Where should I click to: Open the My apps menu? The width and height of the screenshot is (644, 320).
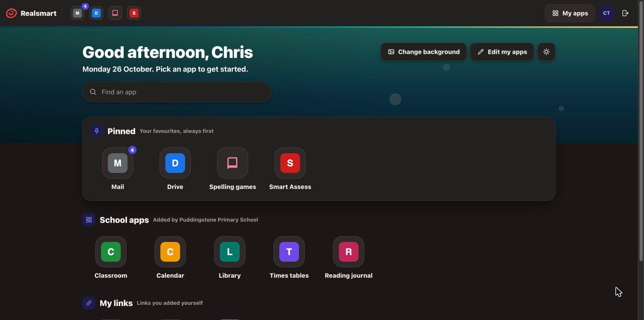pos(570,13)
